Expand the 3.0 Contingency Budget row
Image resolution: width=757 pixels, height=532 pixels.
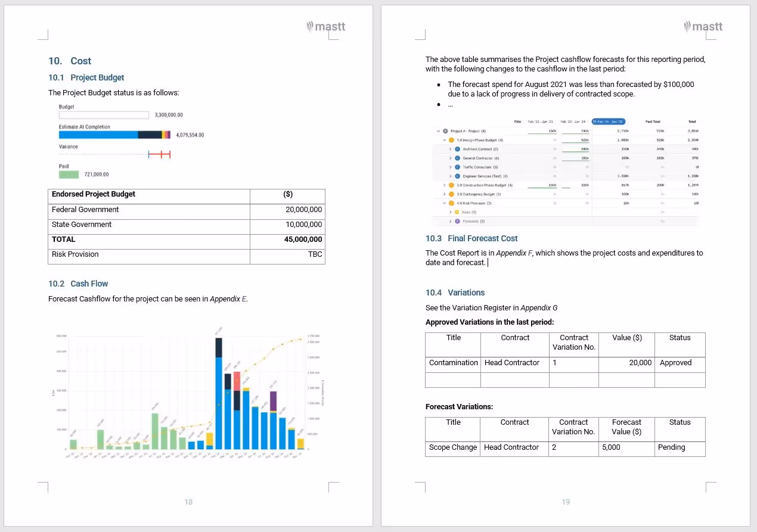444,194
